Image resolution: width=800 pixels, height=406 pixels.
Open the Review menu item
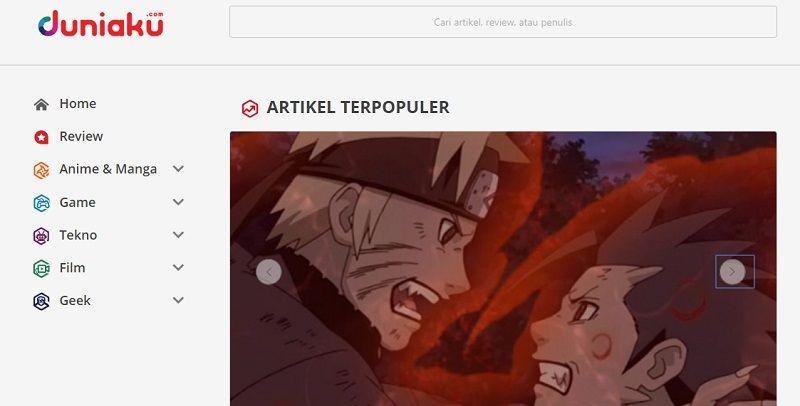pos(81,136)
